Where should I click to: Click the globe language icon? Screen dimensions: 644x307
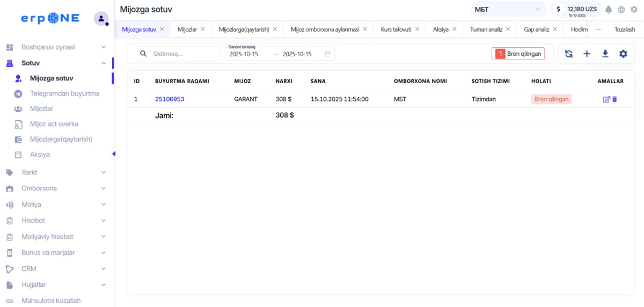coord(621,10)
